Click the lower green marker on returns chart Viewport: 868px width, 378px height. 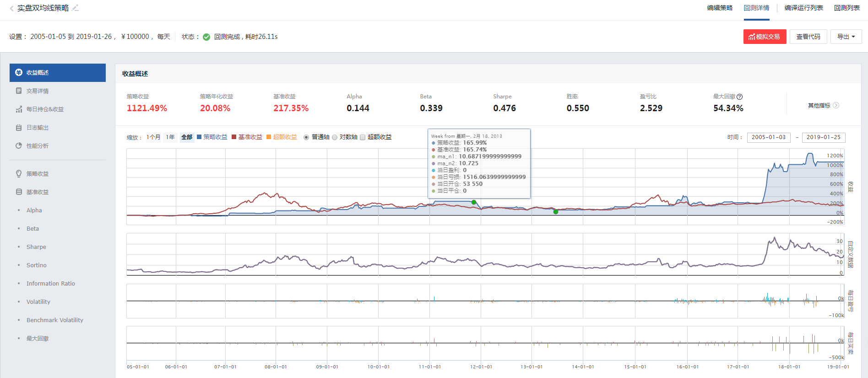556,212
